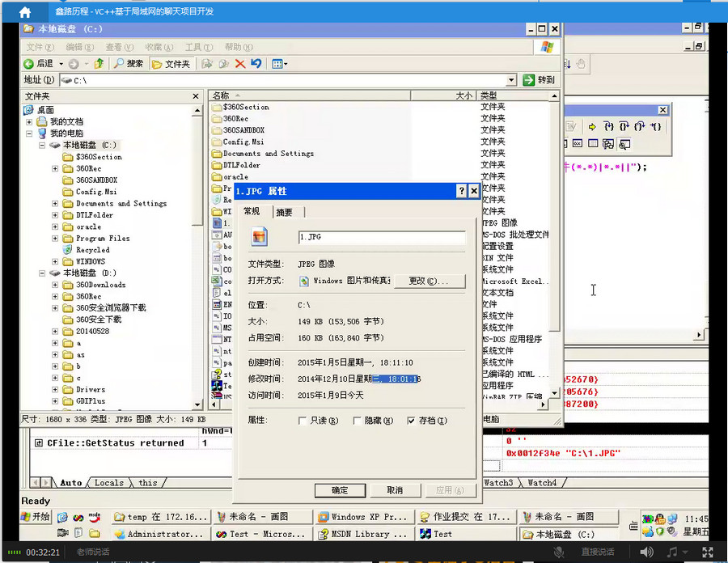Image resolution: width=728 pixels, height=563 pixels.
Task: Click the Up one level folder icon
Action: pos(99,64)
